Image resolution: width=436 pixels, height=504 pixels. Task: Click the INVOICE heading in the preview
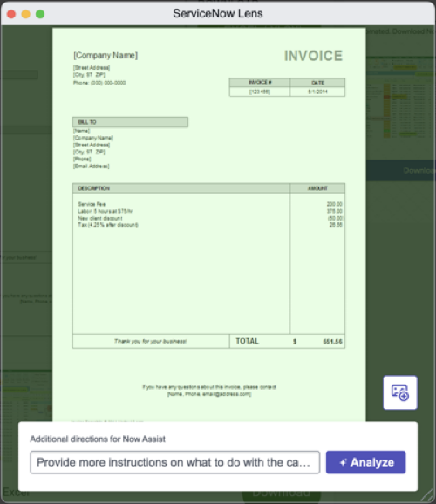pyautogui.click(x=313, y=56)
